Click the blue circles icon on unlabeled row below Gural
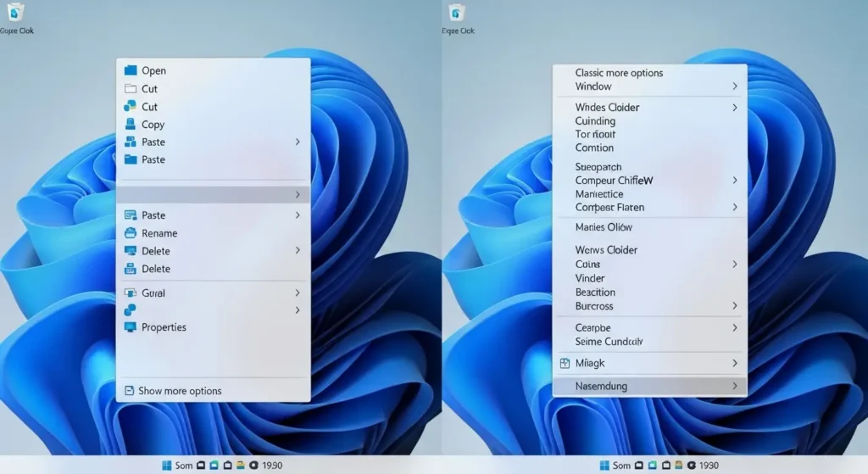This screenshot has height=474, width=868. click(131, 310)
